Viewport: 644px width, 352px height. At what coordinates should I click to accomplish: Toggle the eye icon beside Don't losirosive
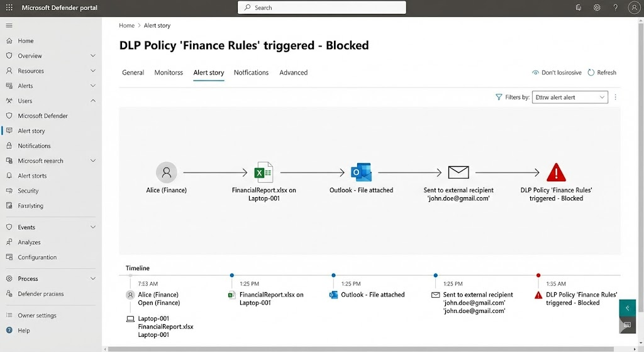pyautogui.click(x=536, y=72)
